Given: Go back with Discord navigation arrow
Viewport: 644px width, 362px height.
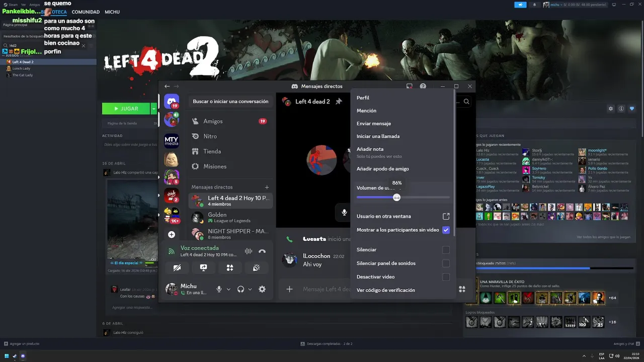Looking at the screenshot, I should pyautogui.click(x=167, y=86).
